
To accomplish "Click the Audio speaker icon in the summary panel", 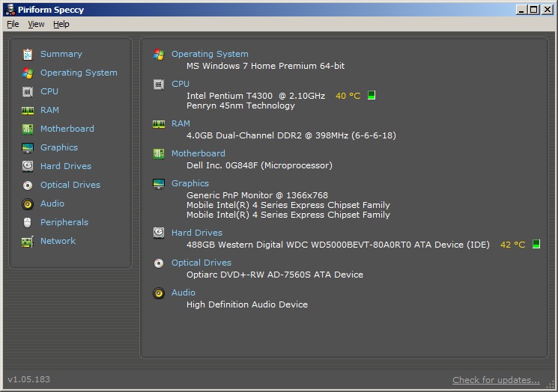I will click(159, 293).
